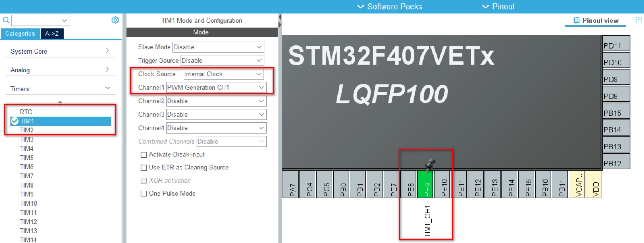Click the PE7 pin

pos(392,184)
